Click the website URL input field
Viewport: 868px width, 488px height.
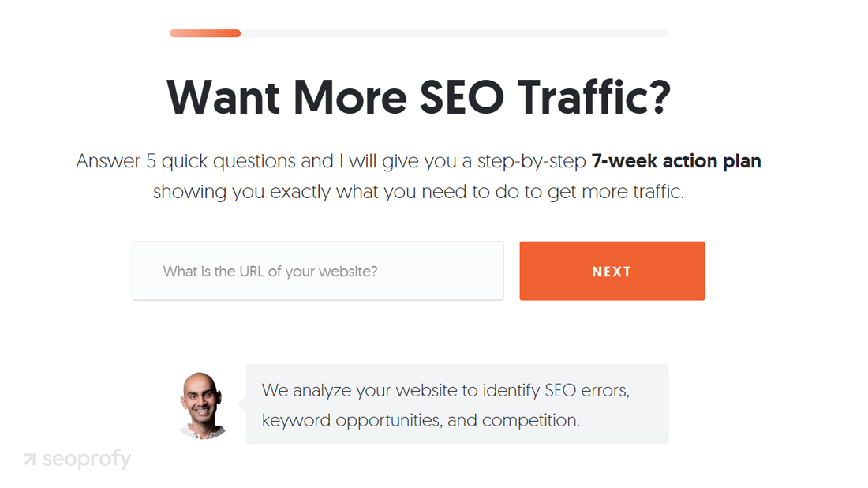click(317, 271)
